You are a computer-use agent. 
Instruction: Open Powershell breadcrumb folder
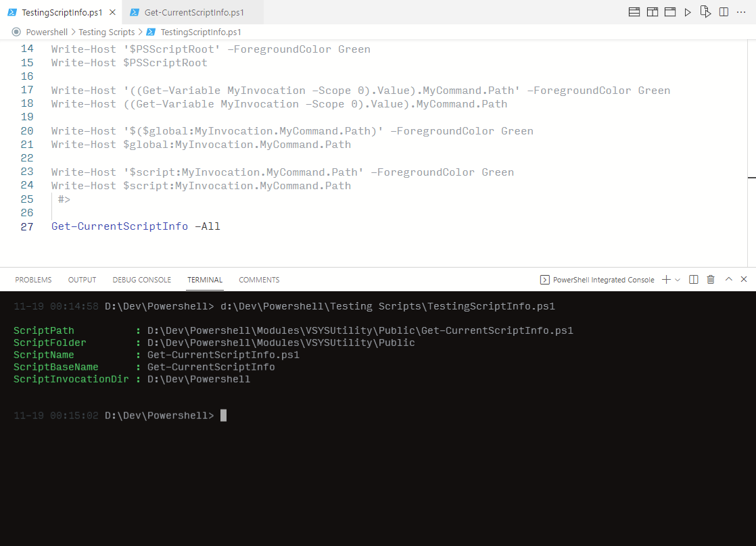47,32
